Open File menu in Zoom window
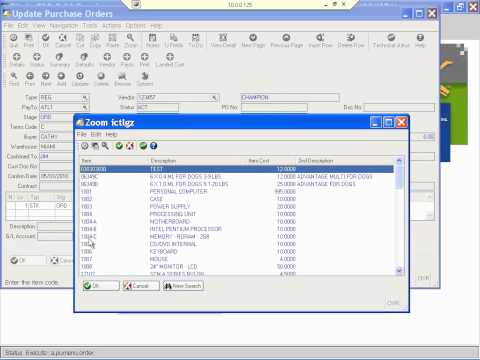480x360 pixels. pos(81,134)
